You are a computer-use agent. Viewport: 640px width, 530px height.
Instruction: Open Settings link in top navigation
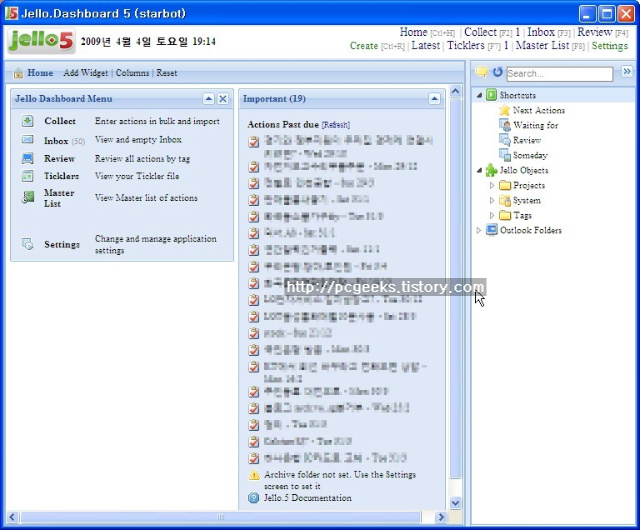point(610,46)
